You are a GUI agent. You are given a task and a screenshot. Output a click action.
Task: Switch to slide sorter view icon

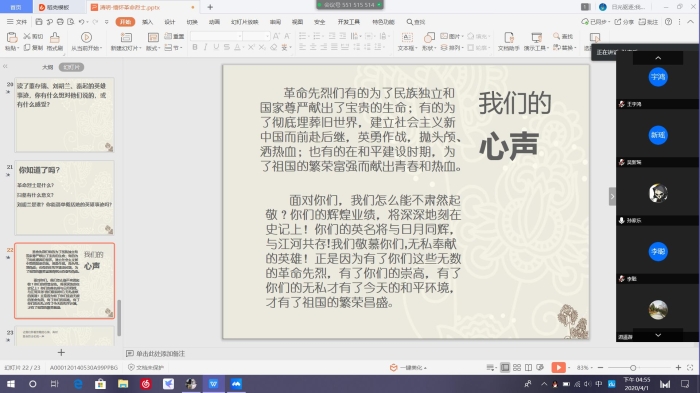[x=517, y=368]
